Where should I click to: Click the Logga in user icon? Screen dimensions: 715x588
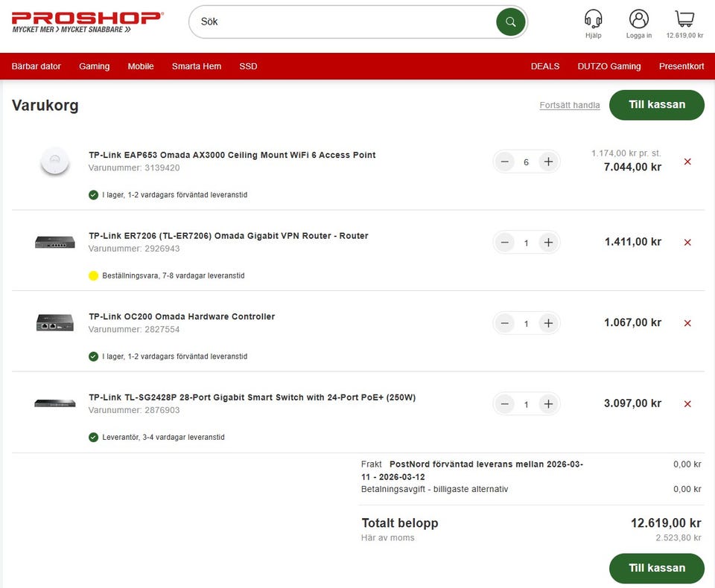[638, 19]
